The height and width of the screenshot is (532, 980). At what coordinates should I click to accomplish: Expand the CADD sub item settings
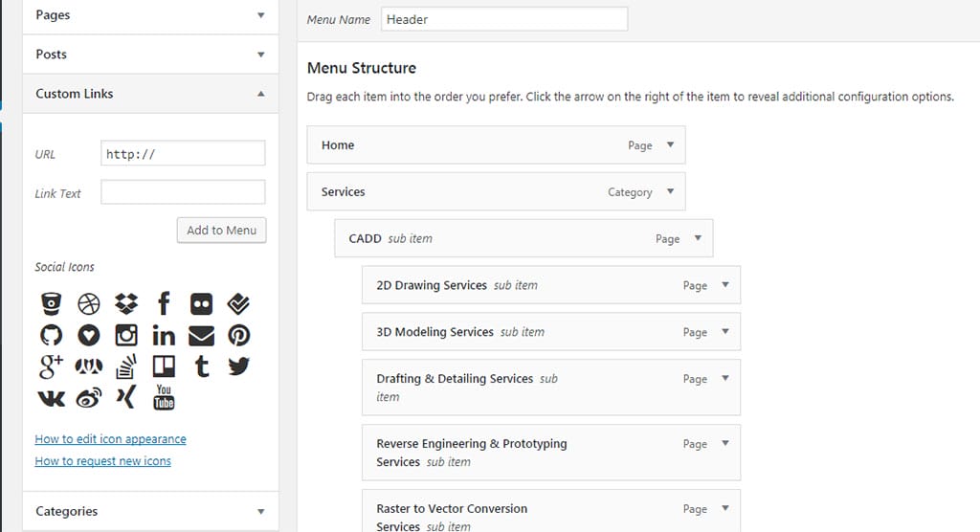click(x=698, y=239)
